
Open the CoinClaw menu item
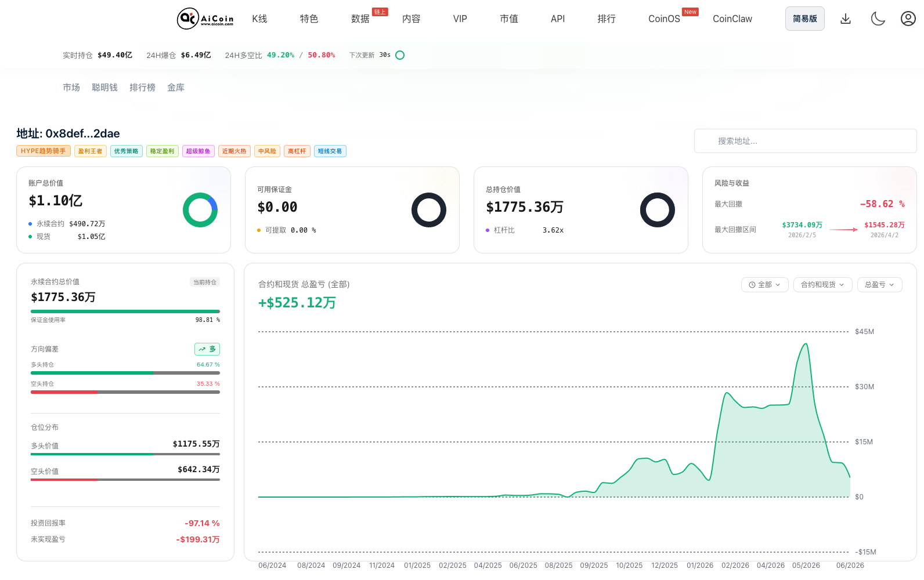732,19
